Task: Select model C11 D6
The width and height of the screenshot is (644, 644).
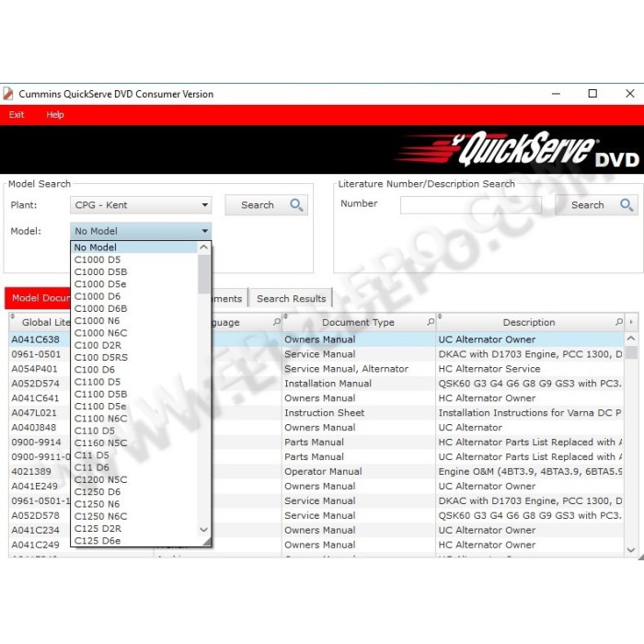Action: coord(134,467)
